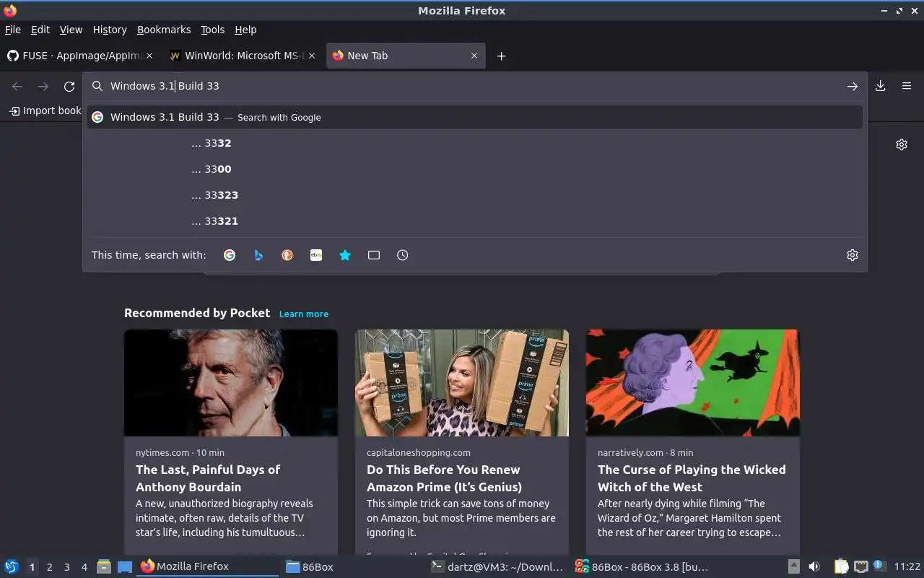This screenshot has height=578, width=924.
Task: Open Pocket 'Learn more' link
Action: coord(304,314)
